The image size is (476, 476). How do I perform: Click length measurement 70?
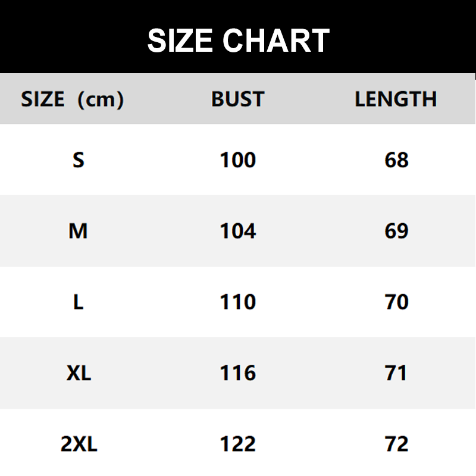pos(396,302)
